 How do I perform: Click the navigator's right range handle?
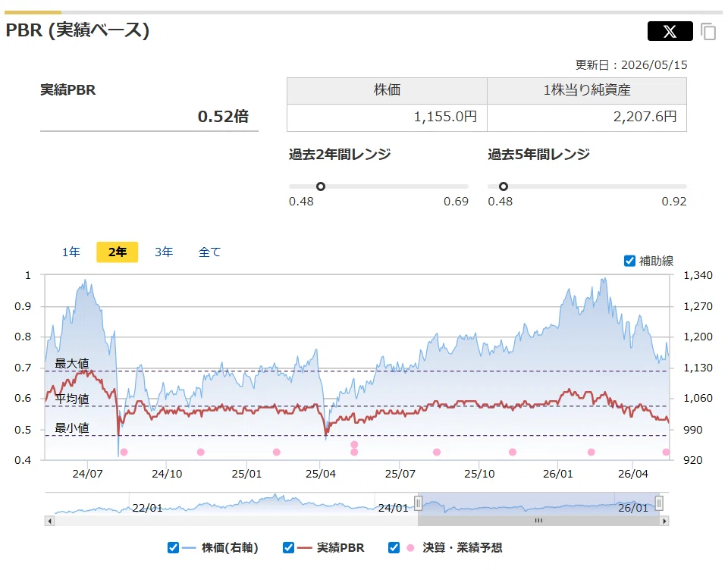tap(659, 503)
